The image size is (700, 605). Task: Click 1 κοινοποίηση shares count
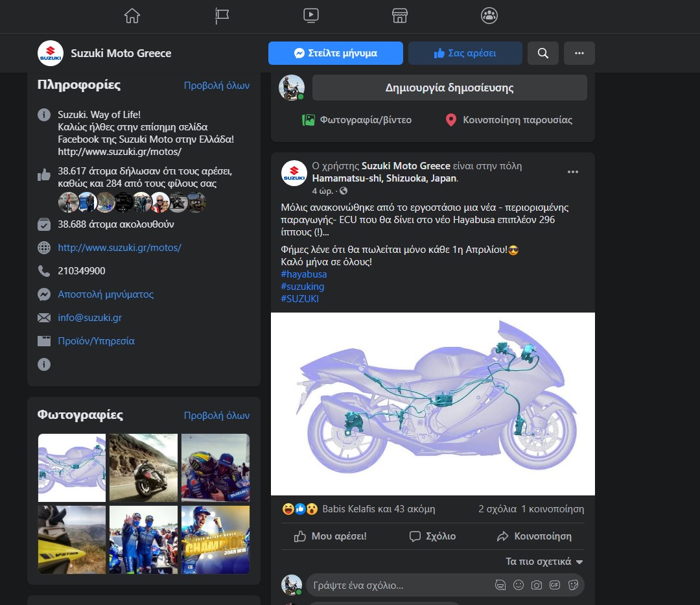point(553,509)
